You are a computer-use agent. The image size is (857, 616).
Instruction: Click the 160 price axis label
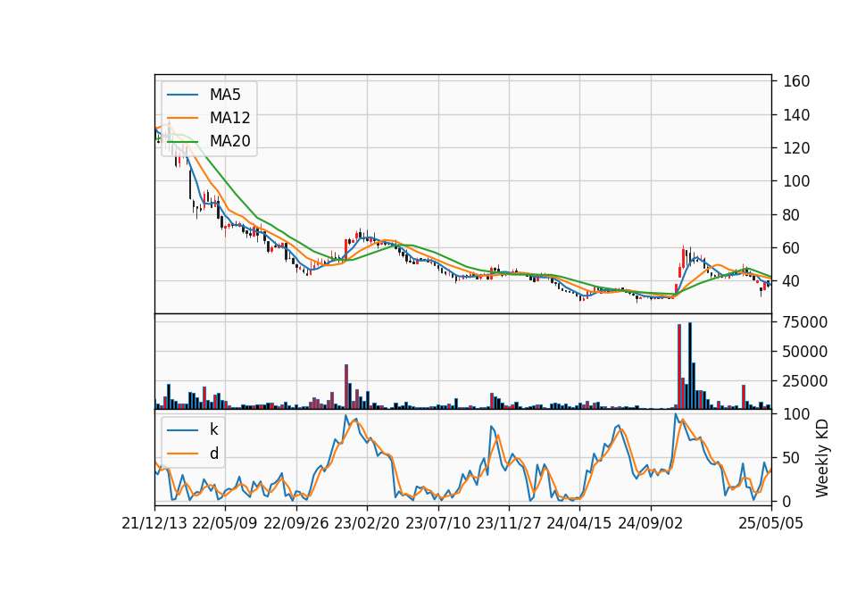point(796,81)
